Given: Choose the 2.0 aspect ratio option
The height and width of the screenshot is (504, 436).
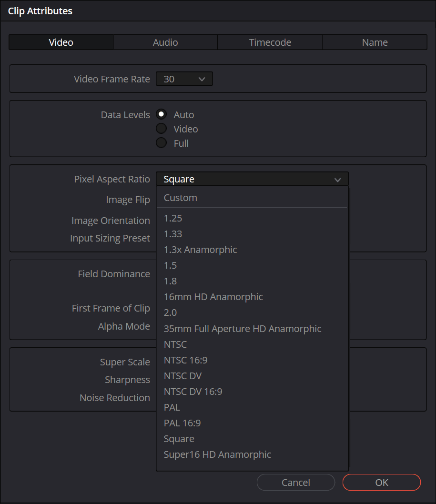Looking at the screenshot, I should (x=171, y=312).
